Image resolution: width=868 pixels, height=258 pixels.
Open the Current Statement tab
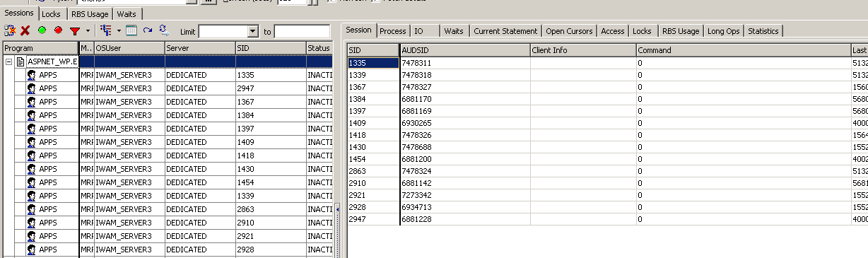tap(505, 31)
